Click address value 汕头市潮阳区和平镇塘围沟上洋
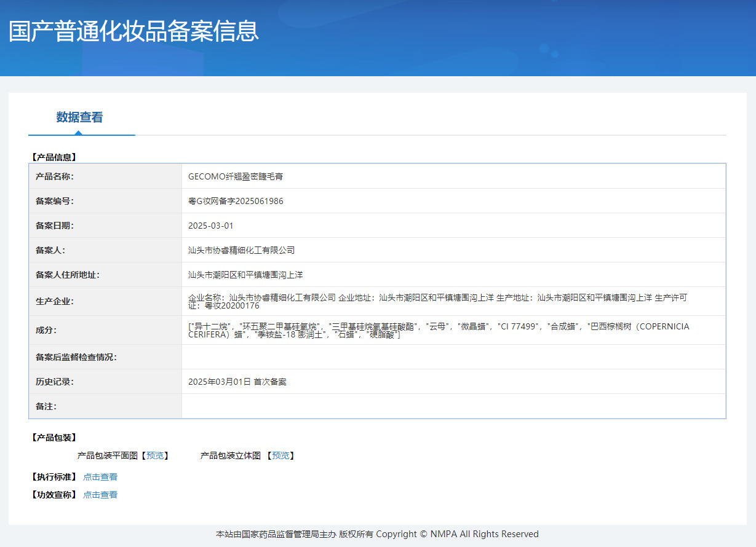Screen dimensions: 756x547 (245, 275)
